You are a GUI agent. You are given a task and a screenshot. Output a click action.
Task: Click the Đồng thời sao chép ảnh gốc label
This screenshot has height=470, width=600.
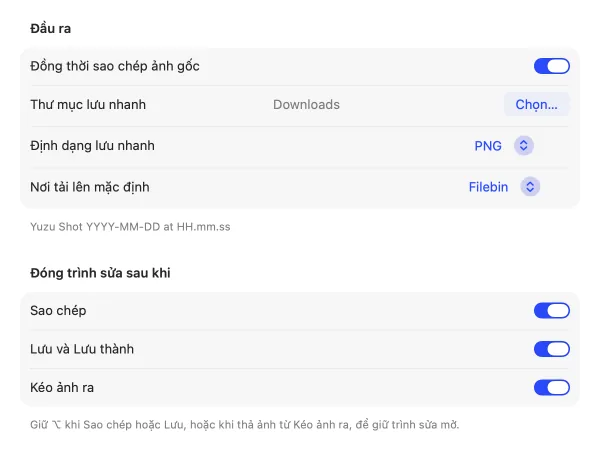click(115, 66)
